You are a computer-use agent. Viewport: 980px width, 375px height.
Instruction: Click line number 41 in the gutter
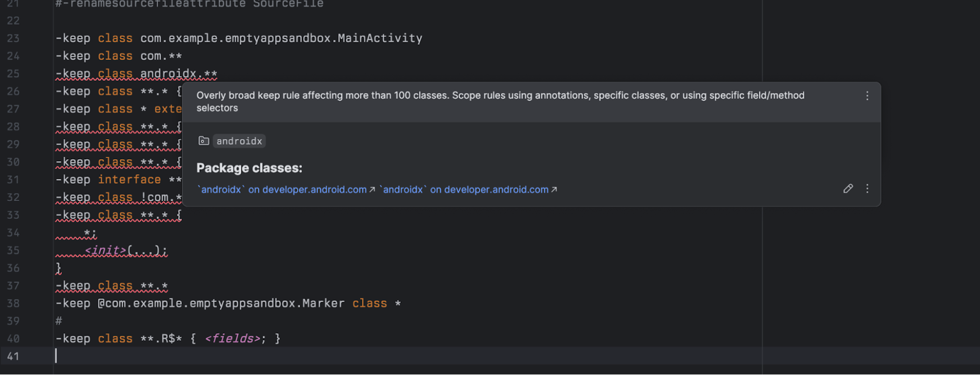click(x=13, y=356)
